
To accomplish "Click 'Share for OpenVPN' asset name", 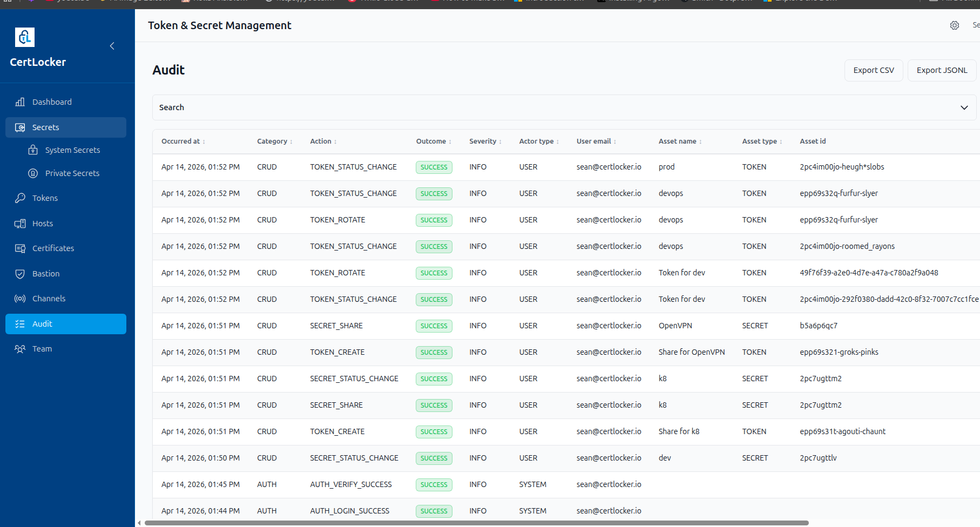I will pyautogui.click(x=692, y=353).
